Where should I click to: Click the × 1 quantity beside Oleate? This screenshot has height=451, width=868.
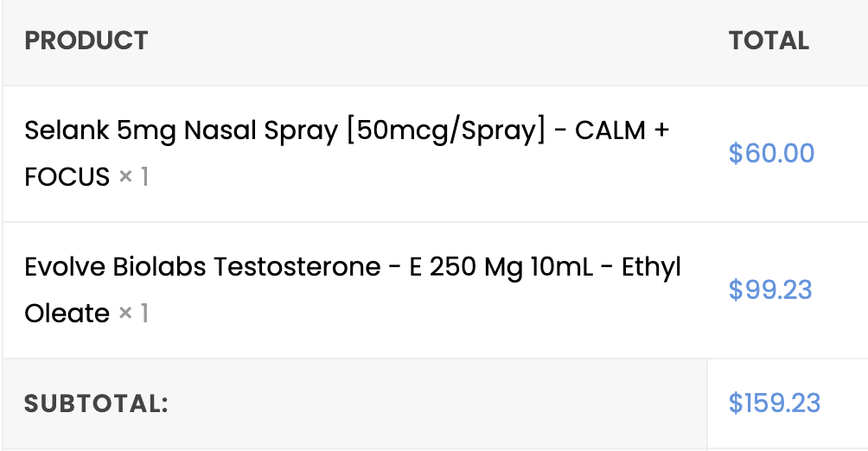pyautogui.click(x=133, y=313)
